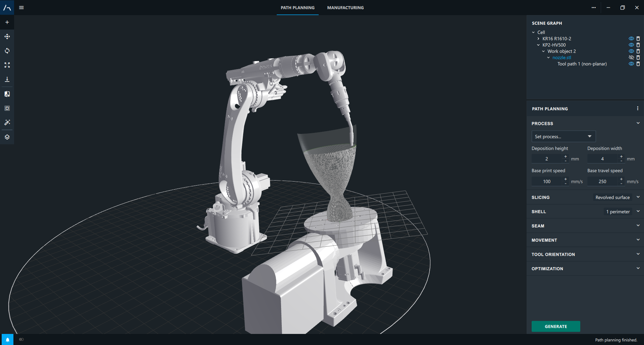Image resolution: width=644 pixels, height=345 pixels.
Task: Open the hamburger menu next to the logo
Action: (21, 7)
